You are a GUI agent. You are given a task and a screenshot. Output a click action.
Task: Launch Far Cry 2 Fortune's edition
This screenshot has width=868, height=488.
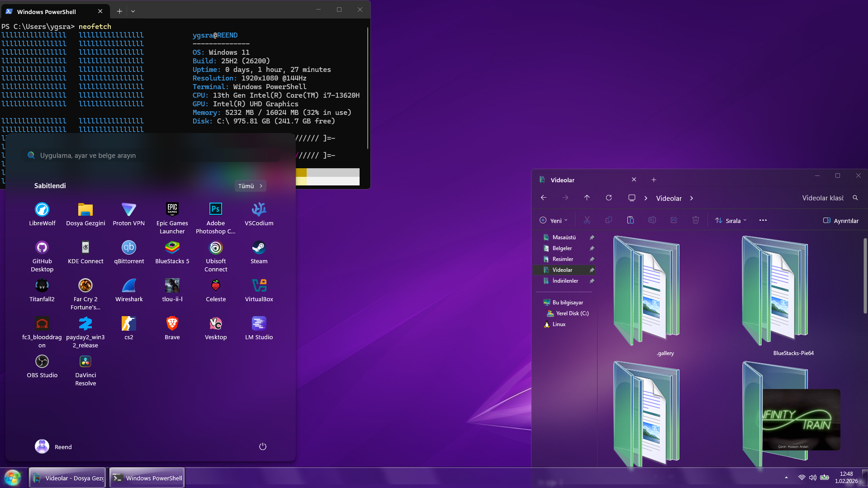(x=85, y=294)
